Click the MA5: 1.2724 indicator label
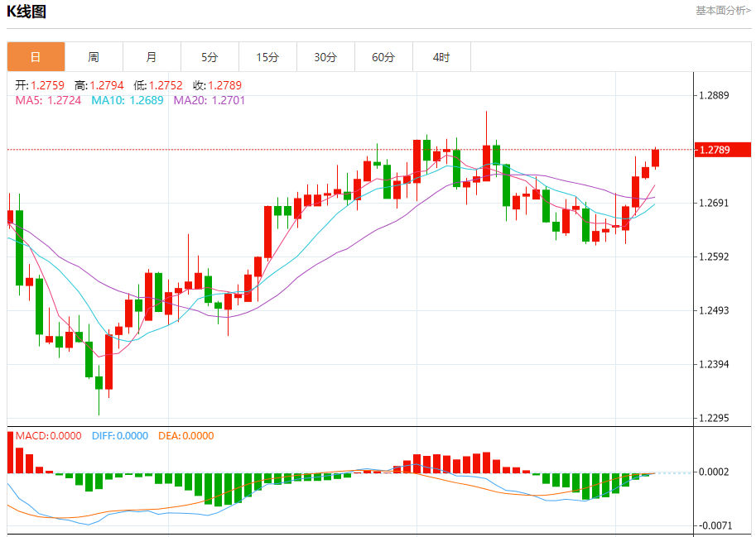756x537 pixels. pyautogui.click(x=48, y=100)
